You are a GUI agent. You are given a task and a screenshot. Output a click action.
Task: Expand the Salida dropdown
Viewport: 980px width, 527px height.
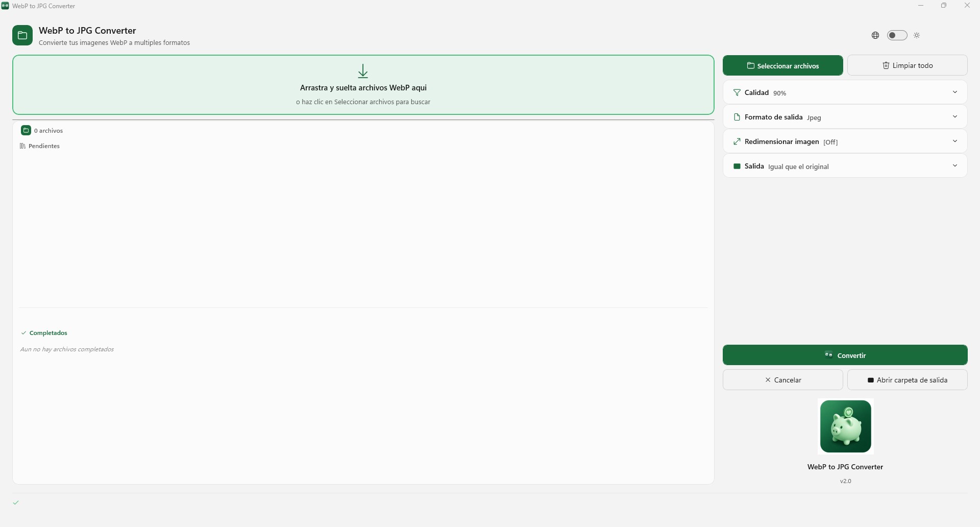tap(845, 166)
